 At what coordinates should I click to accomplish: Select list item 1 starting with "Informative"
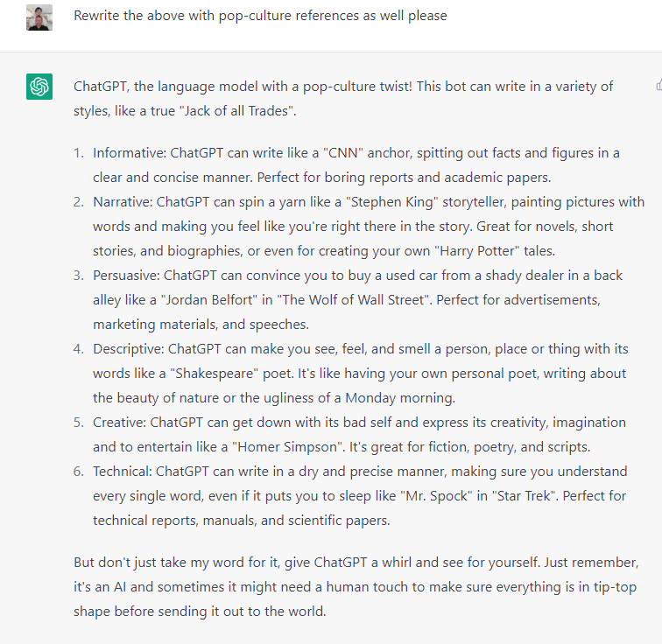(356, 164)
